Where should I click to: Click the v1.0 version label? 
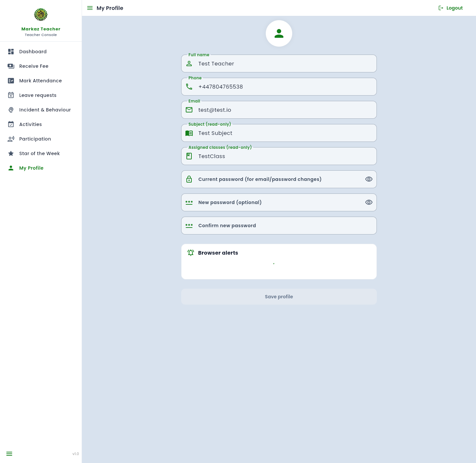click(x=76, y=454)
